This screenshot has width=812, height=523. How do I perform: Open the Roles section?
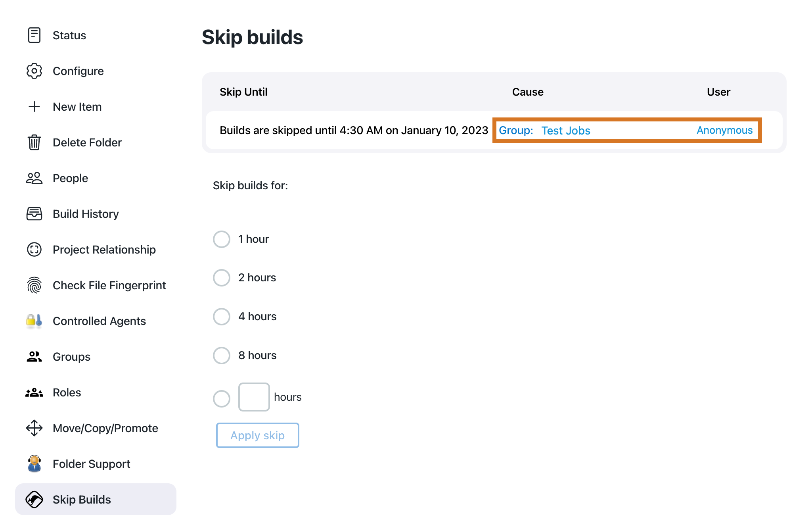pyautogui.click(x=67, y=392)
